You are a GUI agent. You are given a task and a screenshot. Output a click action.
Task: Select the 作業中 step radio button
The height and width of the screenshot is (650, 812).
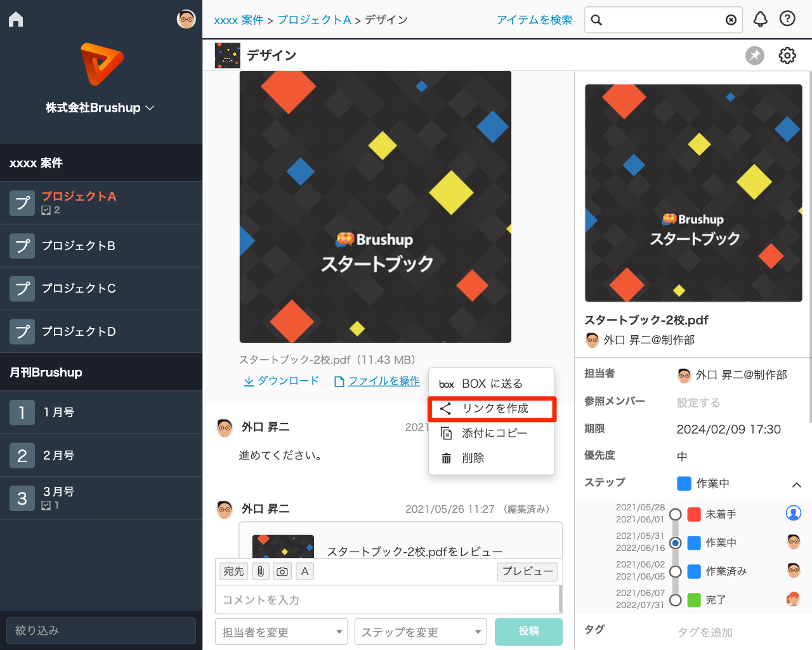tap(676, 543)
